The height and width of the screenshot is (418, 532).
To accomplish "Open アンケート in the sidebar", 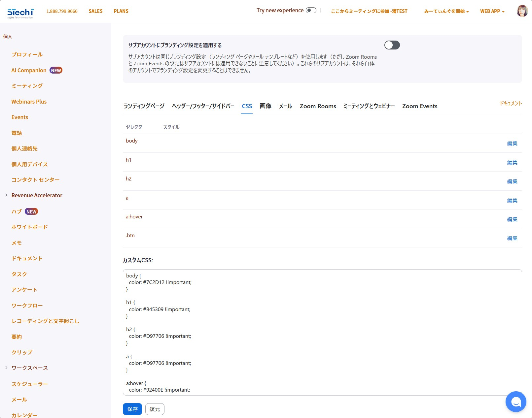I will [x=24, y=290].
